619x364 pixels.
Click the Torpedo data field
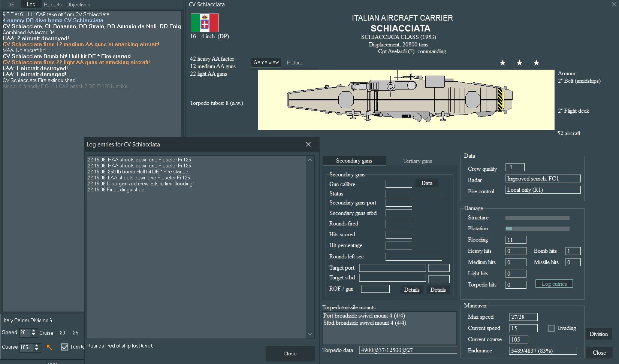[408, 350]
